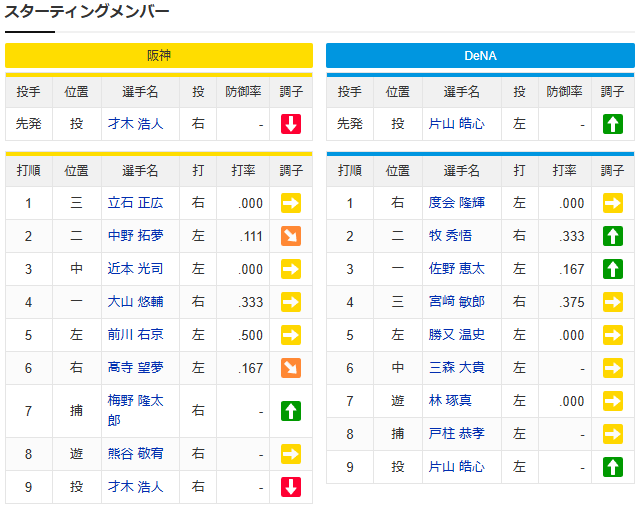Open 大山 悠輔 player page
Image resolution: width=640 pixels, height=509 pixels.
(x=136, y=302)
